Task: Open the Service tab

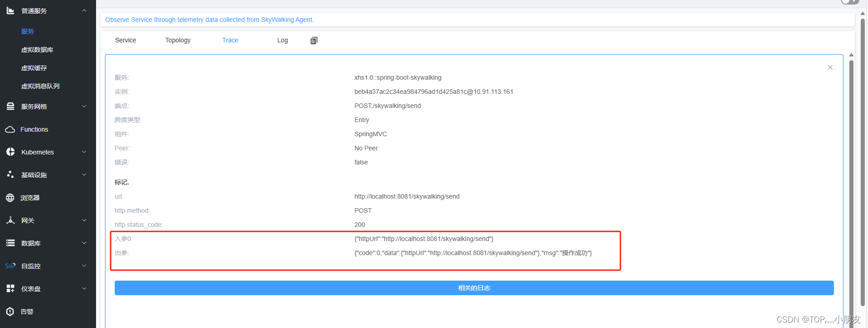Action: click(x=126, y=40)
